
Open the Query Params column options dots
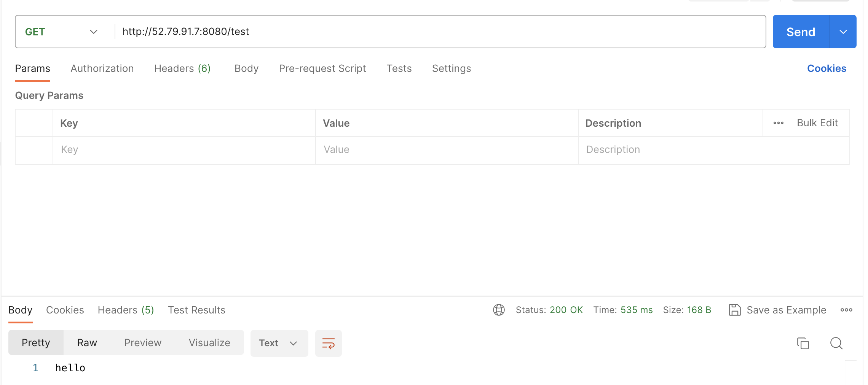click(x=779, y=123)
